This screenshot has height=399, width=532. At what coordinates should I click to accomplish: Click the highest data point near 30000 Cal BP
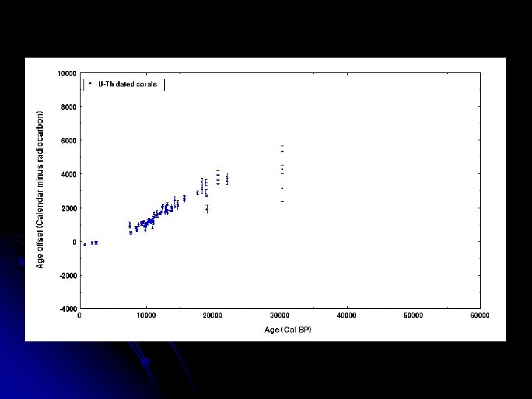point(282,151)
